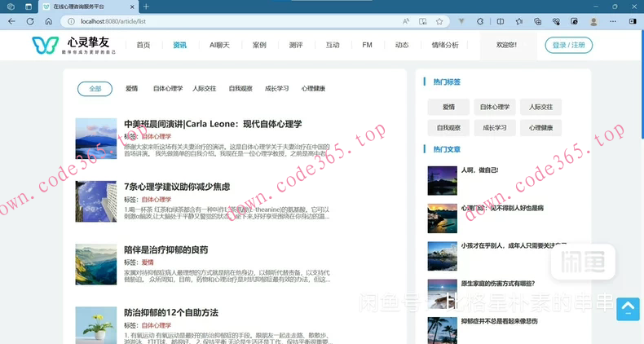Open the tab actions menu icon
The height and width of the screenshot is (344, 644).
[29, 7]
